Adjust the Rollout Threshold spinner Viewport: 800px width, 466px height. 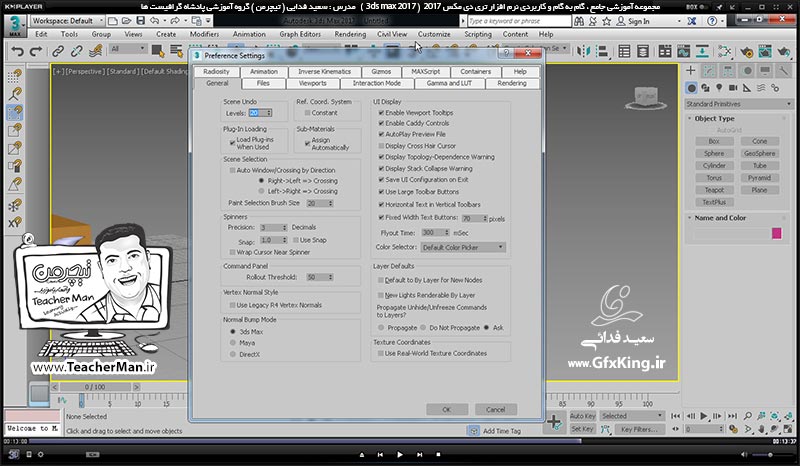(x=331, y=277)
